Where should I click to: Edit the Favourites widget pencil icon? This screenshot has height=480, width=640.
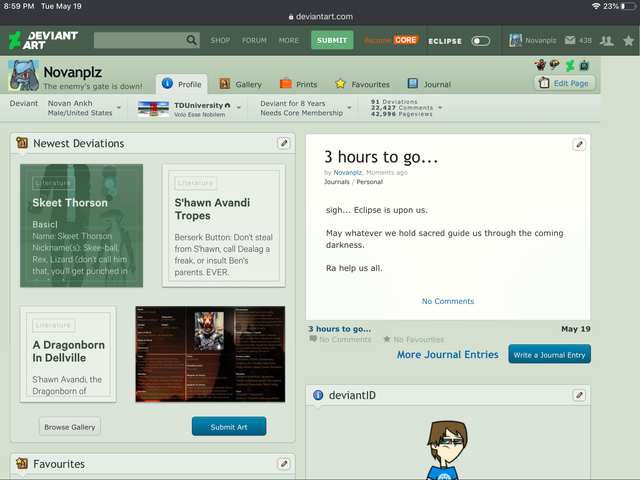pos(284,464)
